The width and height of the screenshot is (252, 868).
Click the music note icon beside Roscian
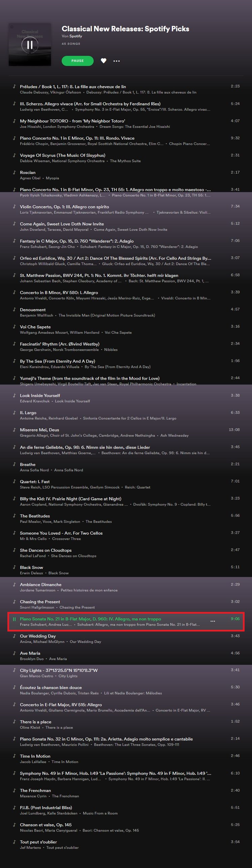14,172
